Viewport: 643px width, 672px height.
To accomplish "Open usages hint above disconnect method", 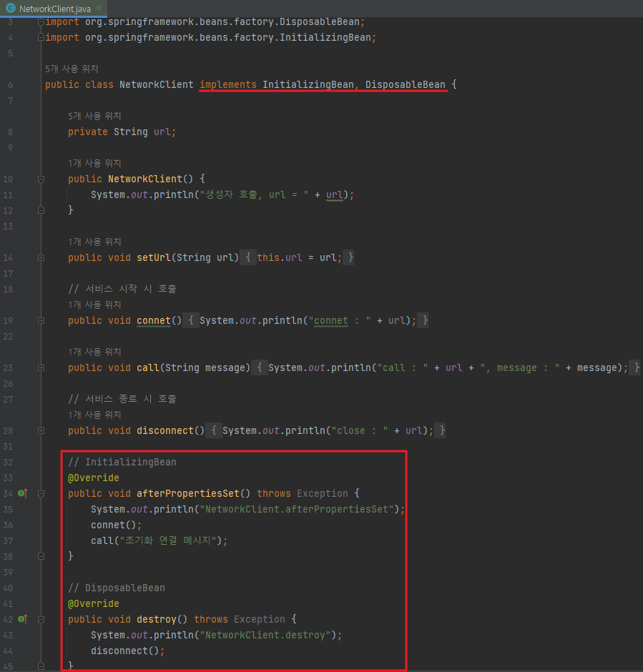I will pos(94,415).
